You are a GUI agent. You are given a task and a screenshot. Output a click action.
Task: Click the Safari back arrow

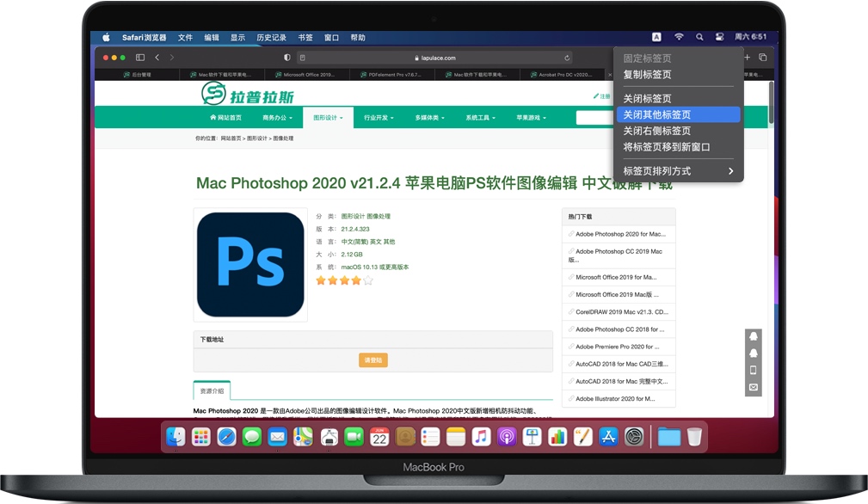(157, 58)
